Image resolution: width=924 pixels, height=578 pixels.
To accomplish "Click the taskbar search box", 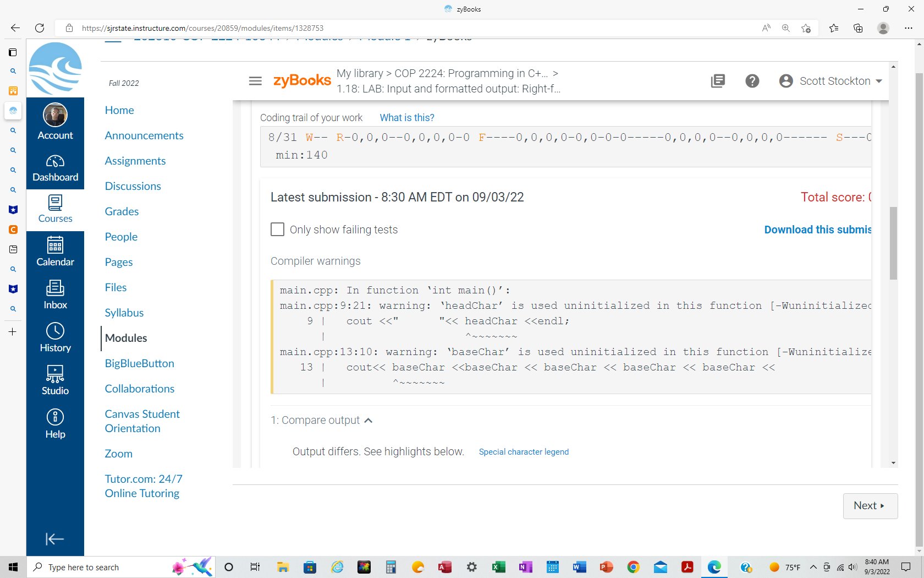I will (122, 567).
